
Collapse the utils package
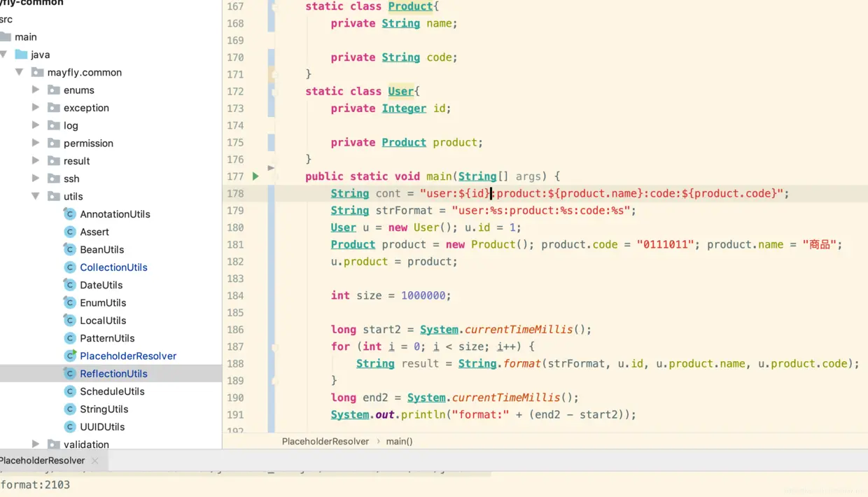[x=36, y=196]
